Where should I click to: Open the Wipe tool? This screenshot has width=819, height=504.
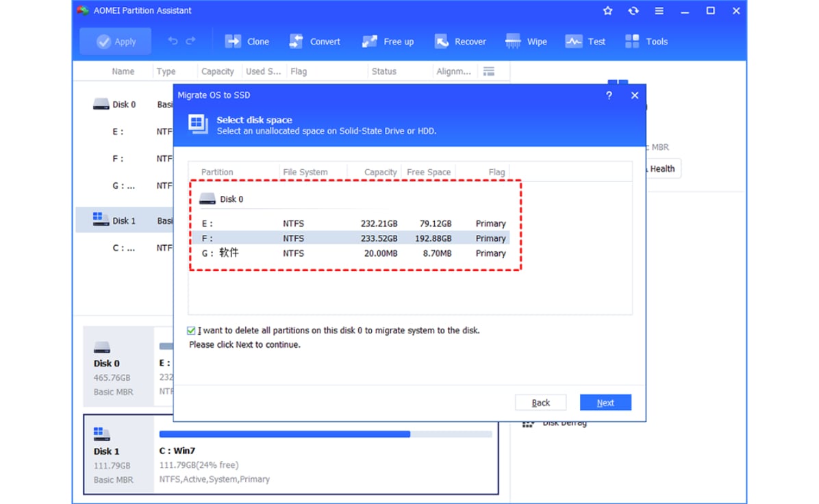526,41
